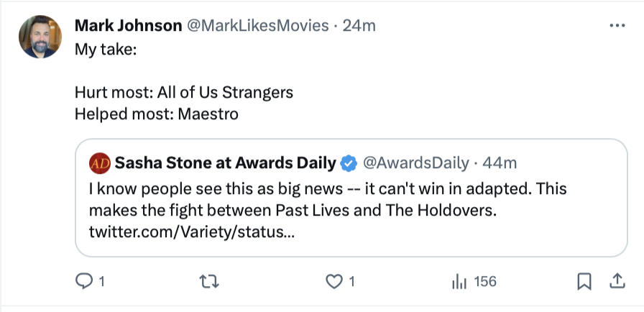Go to the @AwardsDaily handle

point(416,163)
